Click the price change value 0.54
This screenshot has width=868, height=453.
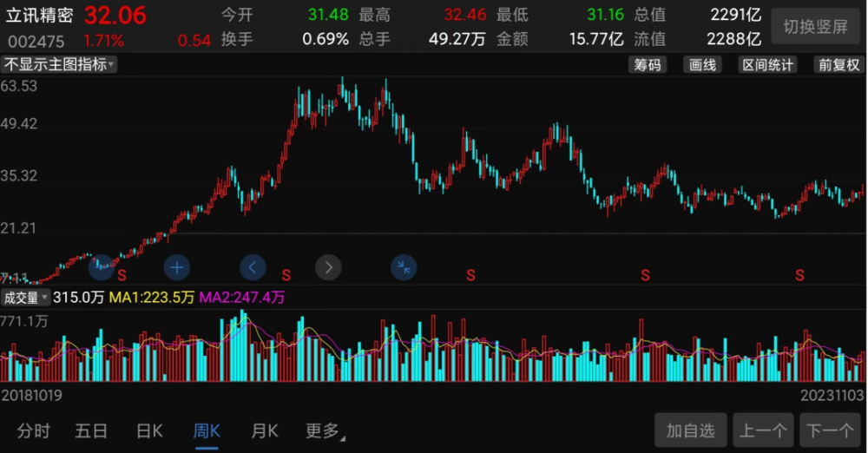pyautogui.click(x=194, y=41)
